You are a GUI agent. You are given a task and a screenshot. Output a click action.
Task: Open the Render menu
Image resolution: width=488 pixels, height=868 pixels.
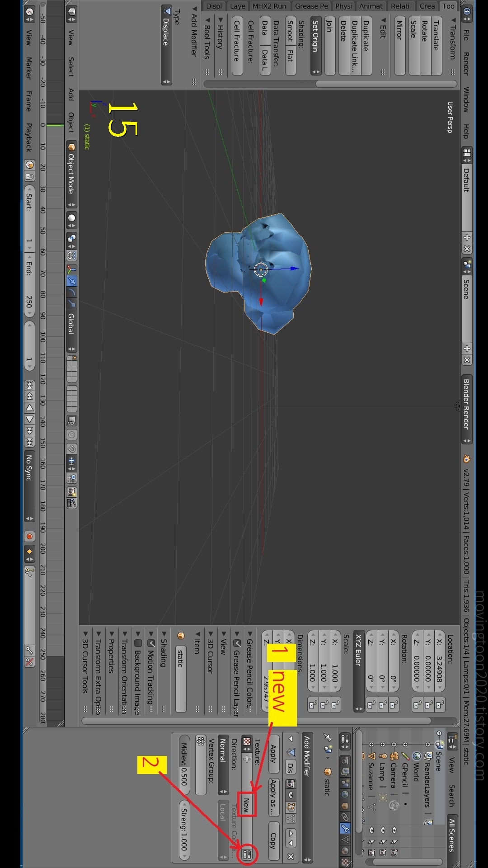click(x=467, y=64)
